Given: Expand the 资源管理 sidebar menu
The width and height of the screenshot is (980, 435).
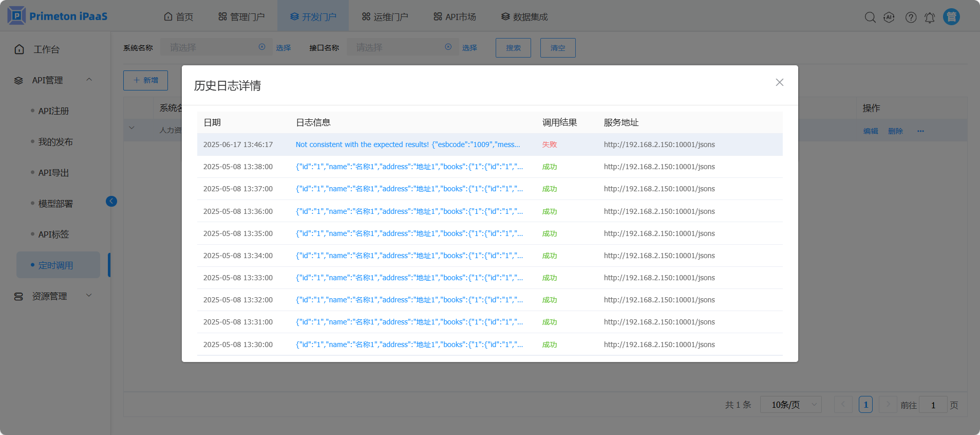Looking at the screenshot, I should click(89, 296).
